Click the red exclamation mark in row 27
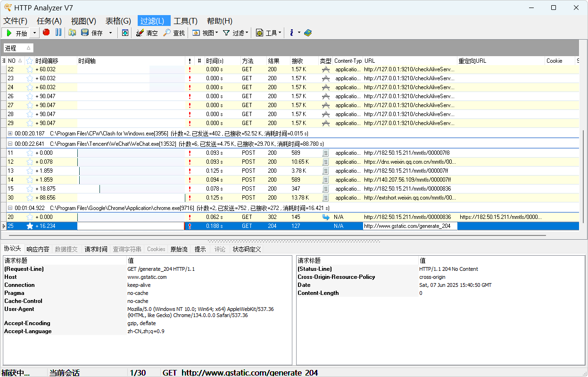Image resolution: width=588 pixels, height=377 pixels. click(x=190, y=105)
